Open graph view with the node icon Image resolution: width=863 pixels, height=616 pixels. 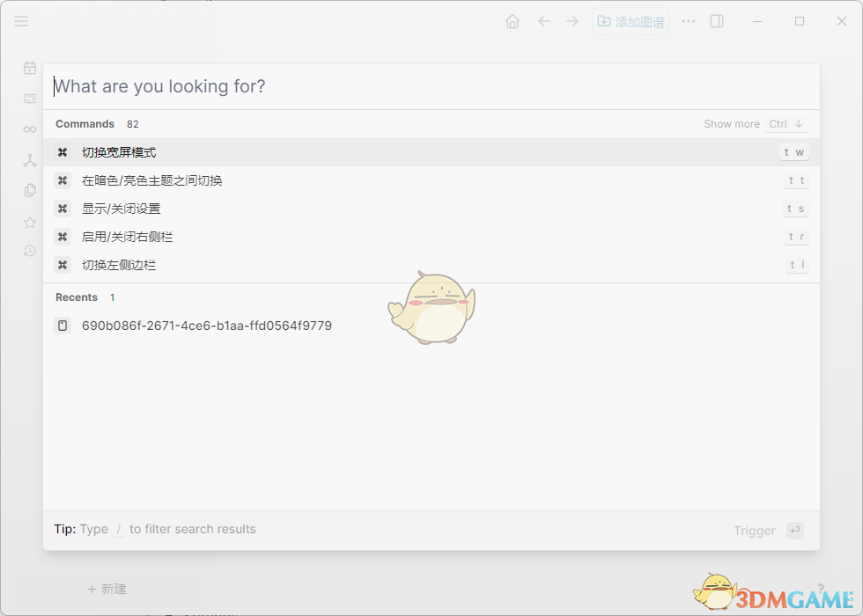click(x=29, y=159)
